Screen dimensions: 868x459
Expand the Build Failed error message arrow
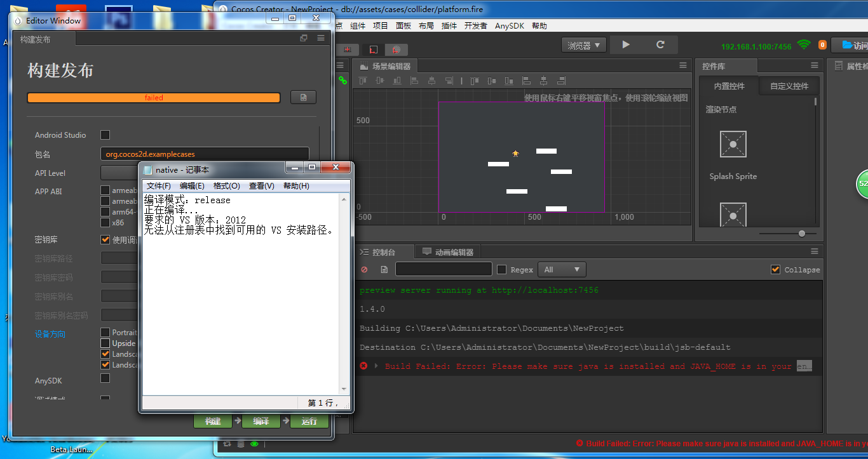(x=376, y=366)
